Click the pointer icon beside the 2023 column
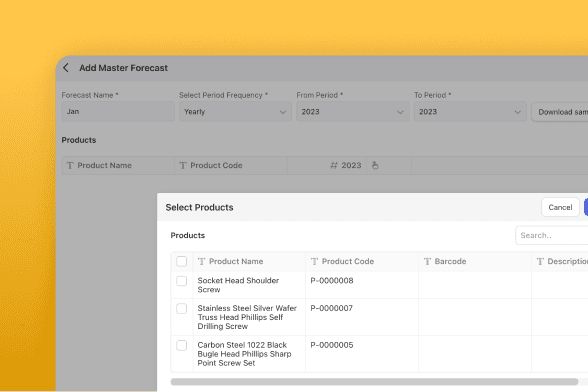Screen dimensions: 588x392 (x=375, y=165)
